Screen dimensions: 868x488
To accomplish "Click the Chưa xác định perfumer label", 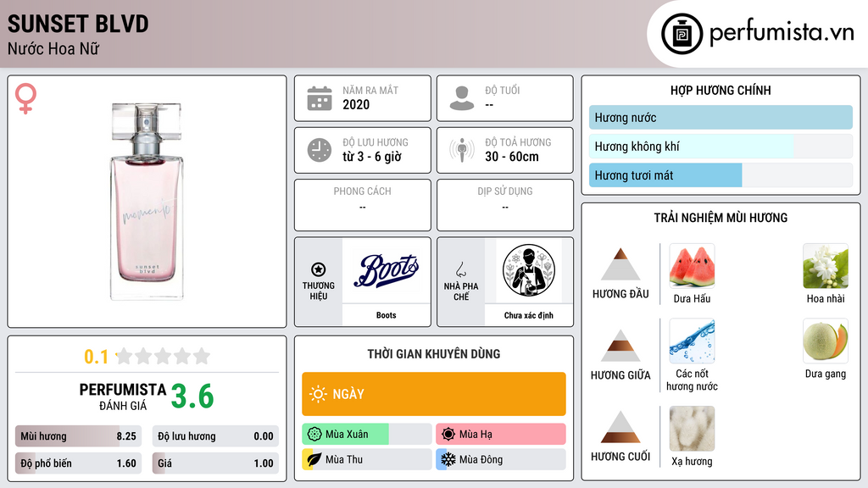I will coord(529,315).
